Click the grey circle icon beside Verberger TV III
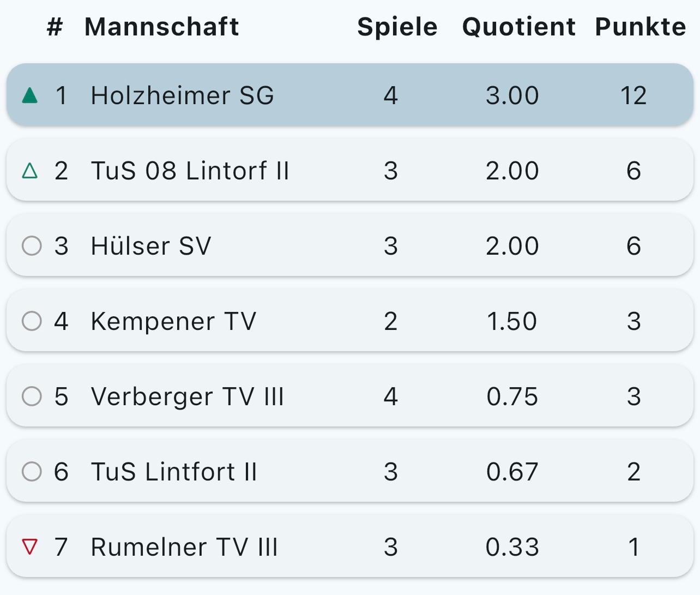Screen dimensions: 700x595 (x=32, y=396)
